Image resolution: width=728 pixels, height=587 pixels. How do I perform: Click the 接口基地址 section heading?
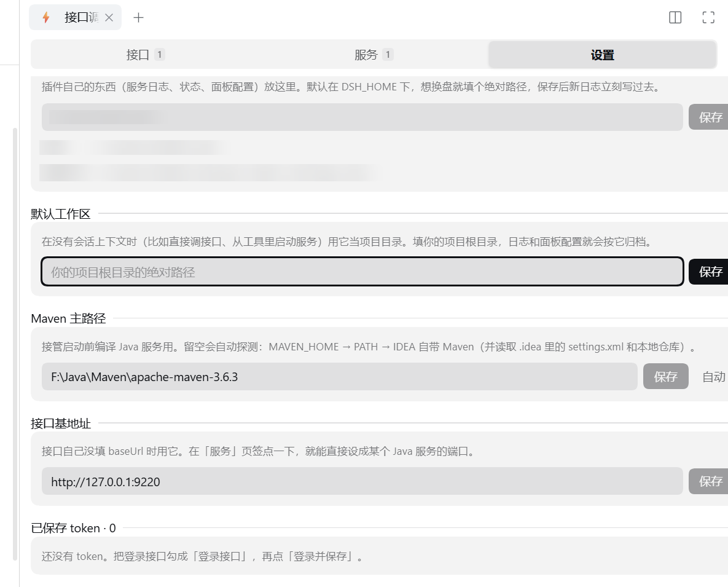[x=61, y=424]
